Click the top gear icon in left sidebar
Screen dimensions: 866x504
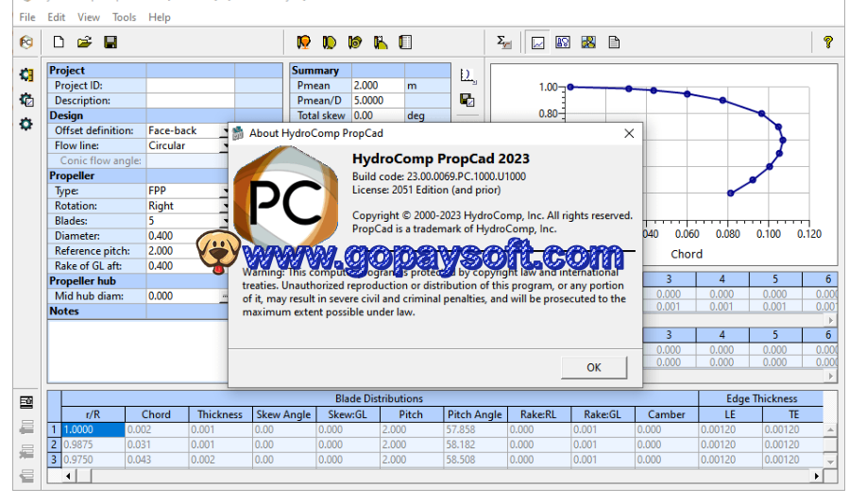coord(25,75)
